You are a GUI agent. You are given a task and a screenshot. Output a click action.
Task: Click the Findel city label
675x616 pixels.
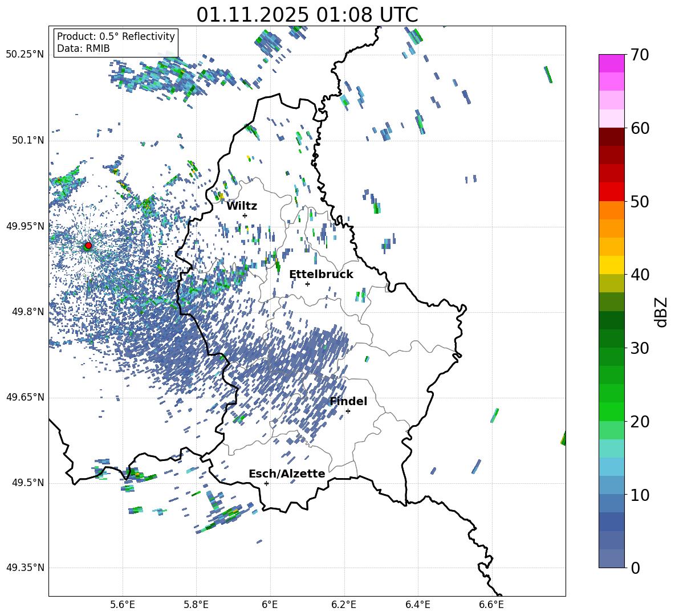(348, 401)
